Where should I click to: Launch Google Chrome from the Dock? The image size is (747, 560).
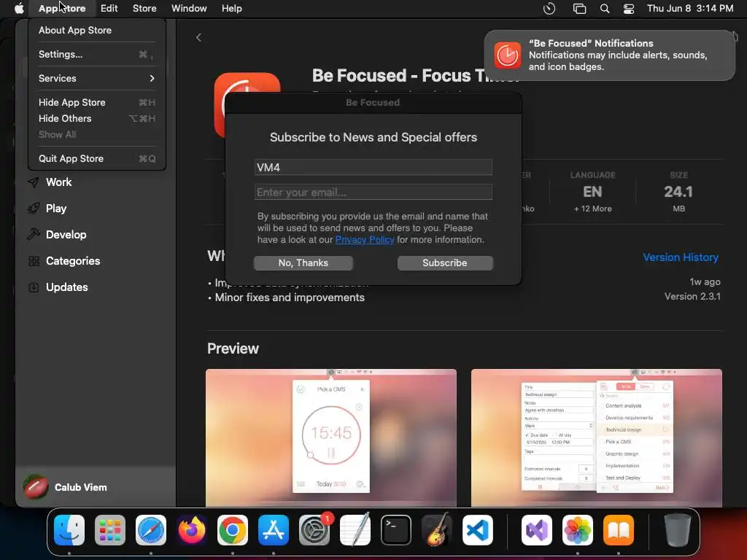pyautogui.click(x=233, y=530)
